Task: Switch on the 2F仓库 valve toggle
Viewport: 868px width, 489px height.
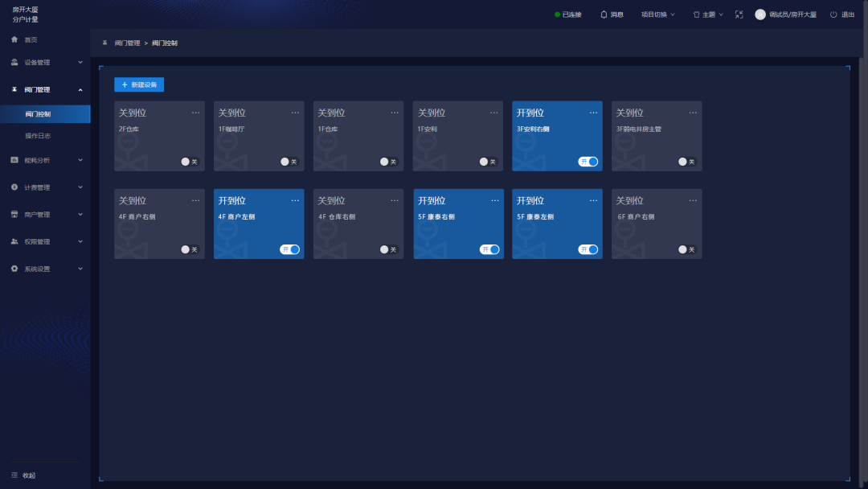Action: pos(190,162)
